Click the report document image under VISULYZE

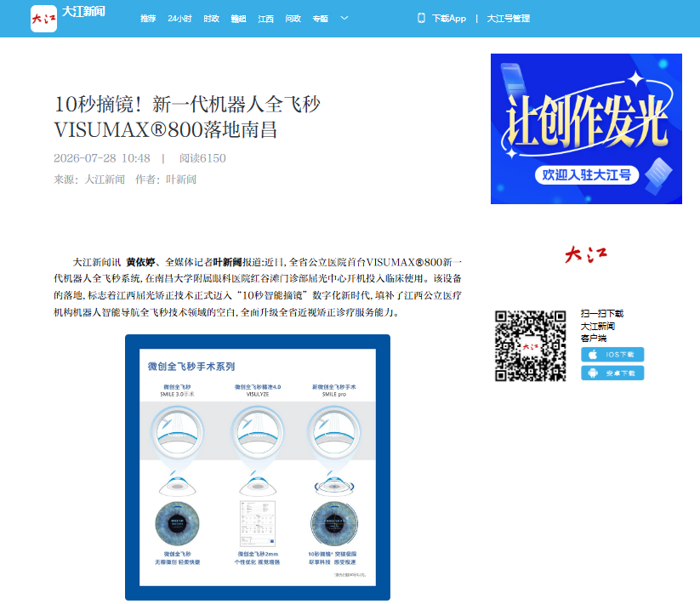(258, 523)
